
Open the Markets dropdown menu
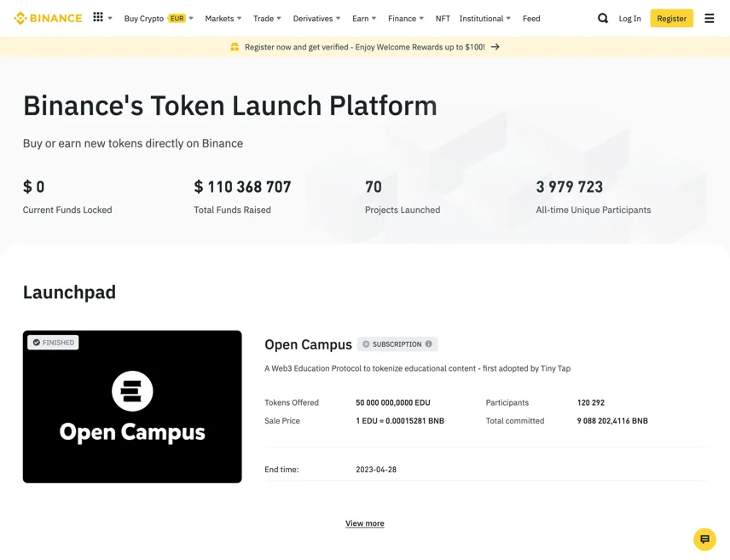(223, 18)
